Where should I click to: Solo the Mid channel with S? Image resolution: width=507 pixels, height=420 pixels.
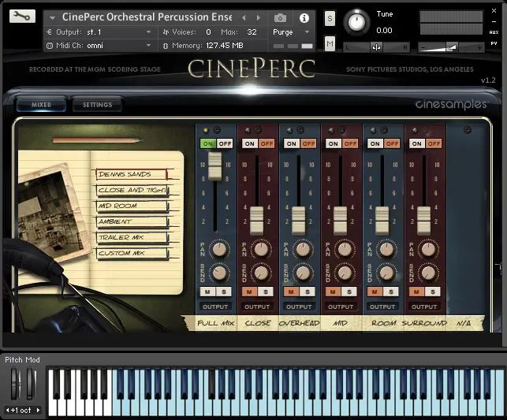pyautogui.click(x=349, y=292)
